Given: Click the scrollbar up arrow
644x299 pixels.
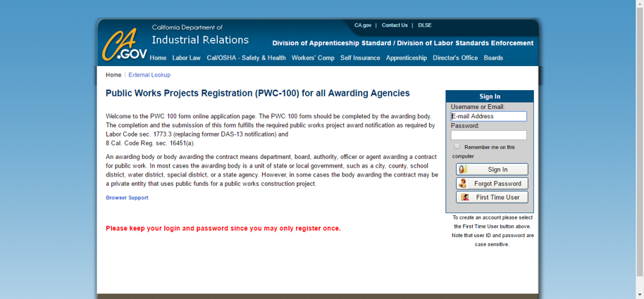Looking at the screenshot, I should click(640, 4).
